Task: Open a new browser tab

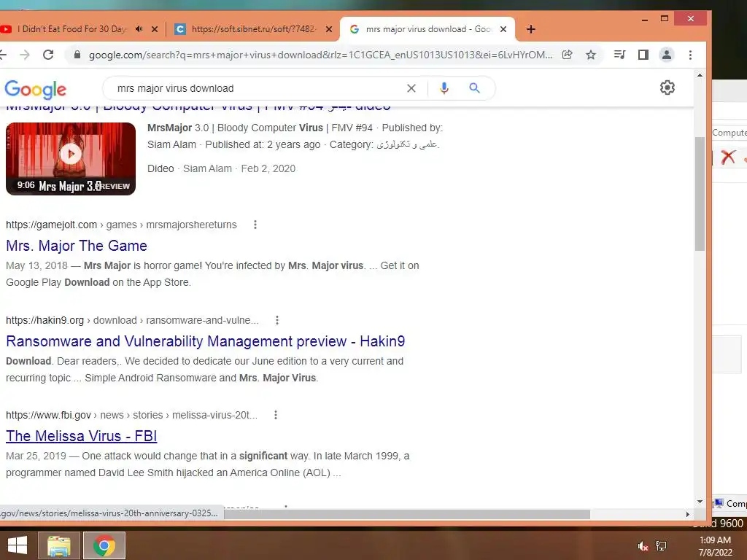Action: coord(531,29)
